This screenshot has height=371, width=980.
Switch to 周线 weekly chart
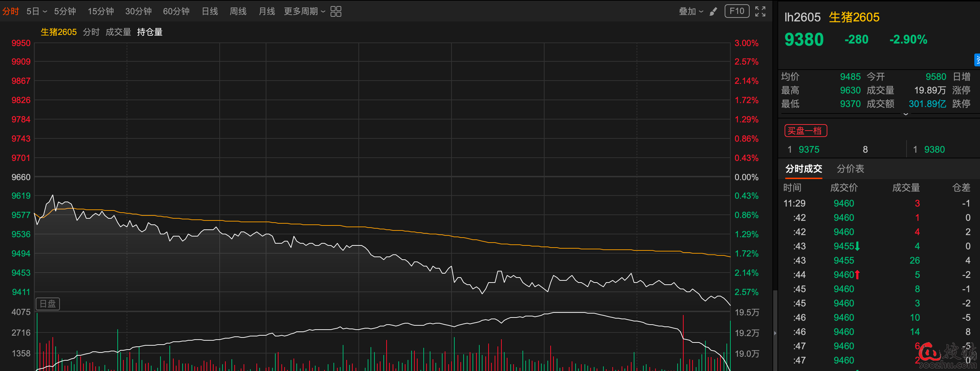[238, 11]
